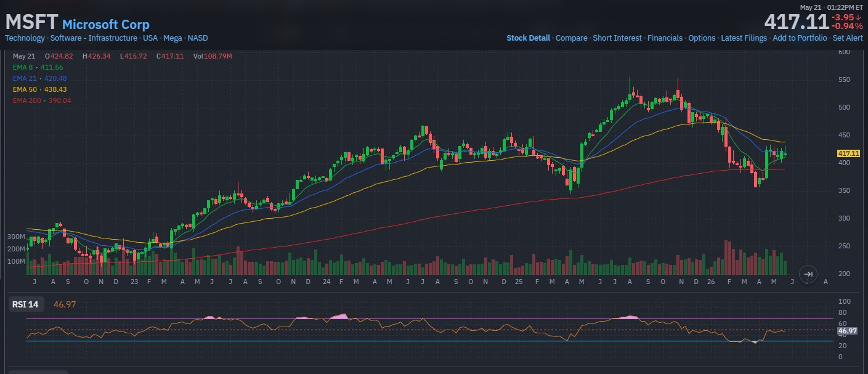Click the 23 year marker on time axis
Image resolution: width=868 pixels, height=374 pixels.
[135, 282]
